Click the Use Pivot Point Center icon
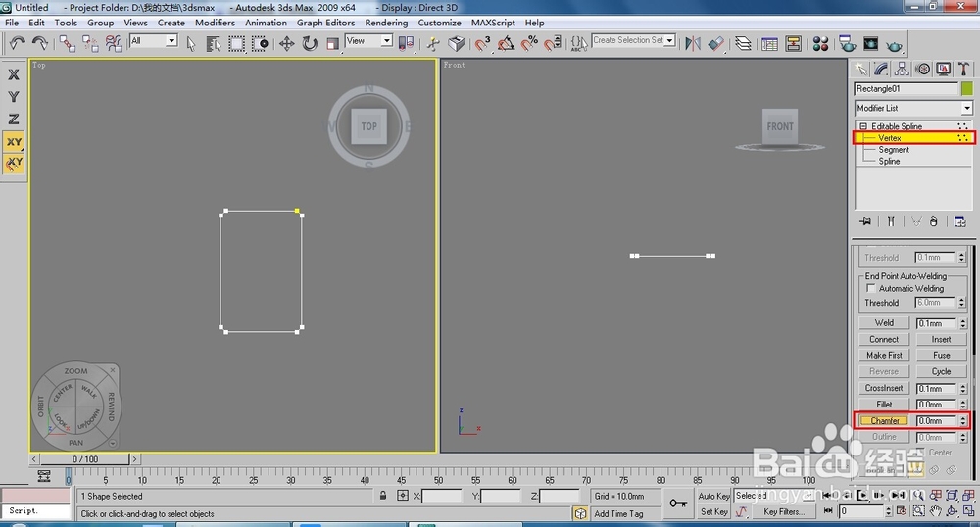 tap(407, 43)
